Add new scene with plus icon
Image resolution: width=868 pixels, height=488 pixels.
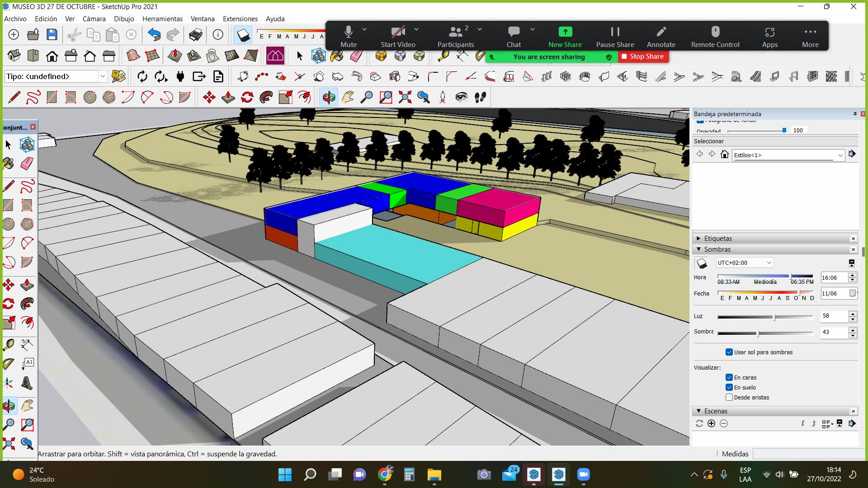[711, 423]
